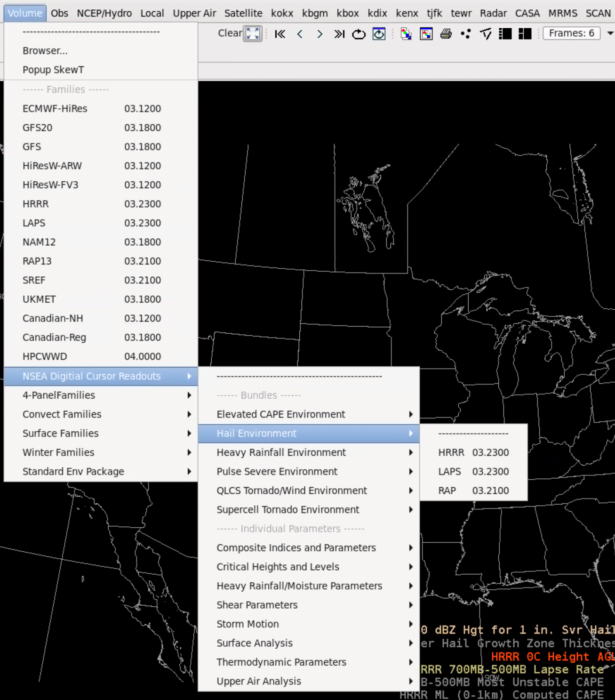615x700 pixels.
Task: Select Popup SkewT menu entry
Action: tap(101, 70)
